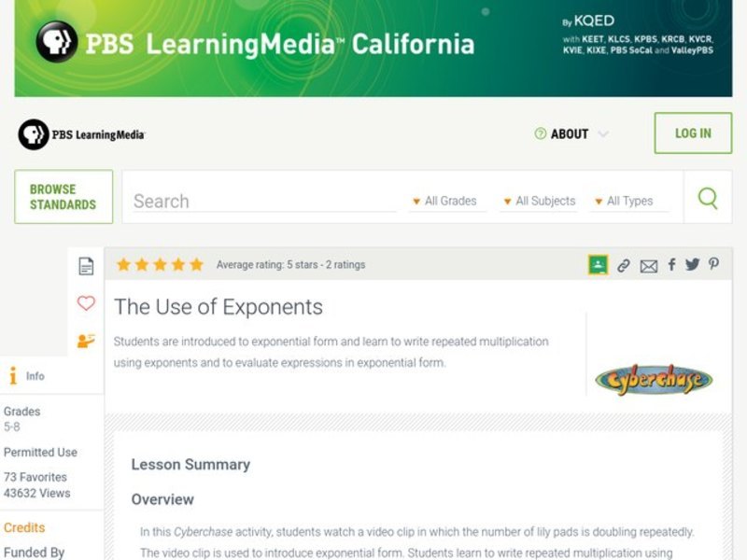The height and width of the screenshot is (560, 747).
Task: Expand the All Types filter
Action: [x=624, y=201]
